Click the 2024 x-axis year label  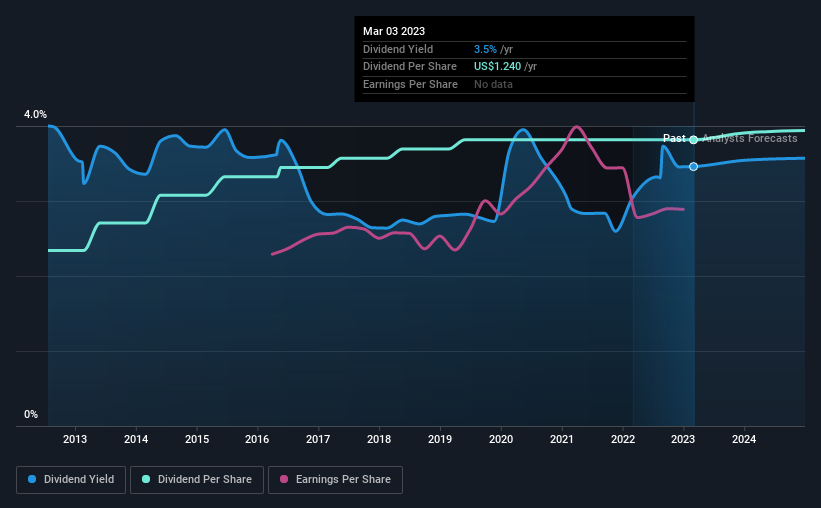[744, 439]
